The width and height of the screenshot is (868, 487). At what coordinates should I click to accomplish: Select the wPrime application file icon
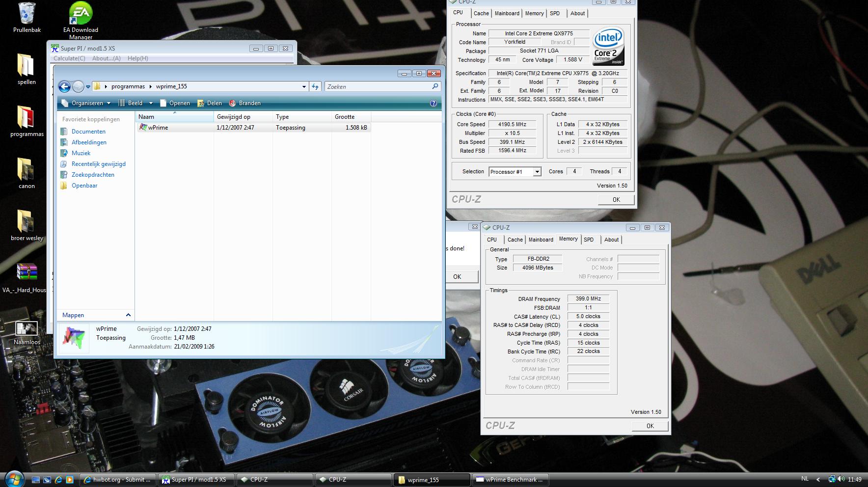143,127
